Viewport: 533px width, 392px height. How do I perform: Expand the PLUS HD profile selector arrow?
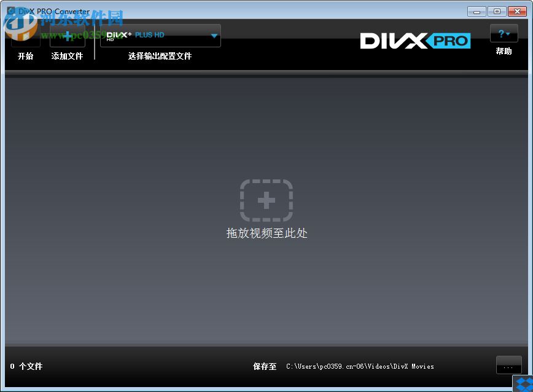click(x=214, y=35)
